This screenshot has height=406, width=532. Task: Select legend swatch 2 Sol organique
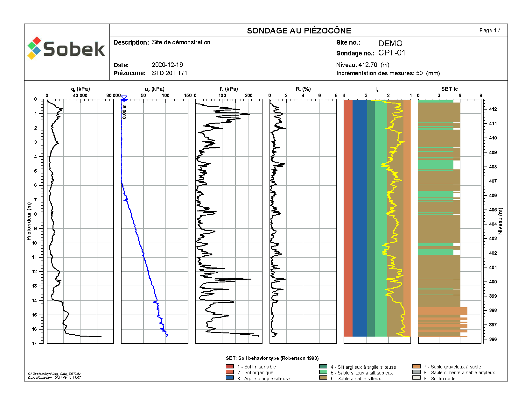(230, 372)
